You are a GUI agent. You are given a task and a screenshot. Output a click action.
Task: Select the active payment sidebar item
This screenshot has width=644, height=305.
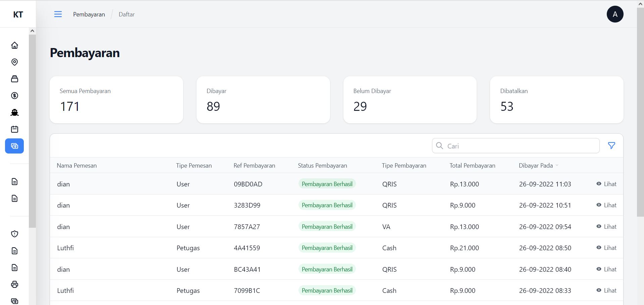coord(14,146)
